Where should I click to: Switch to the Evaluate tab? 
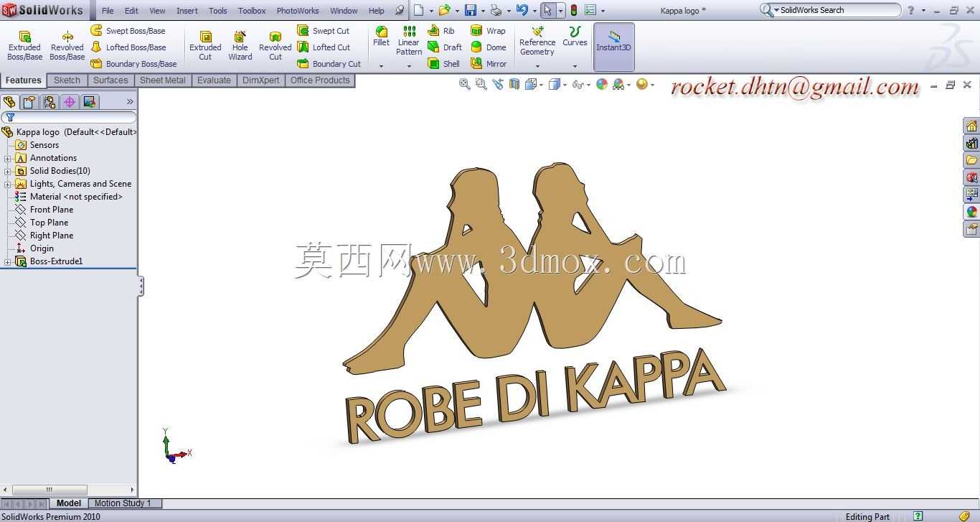pos(214,80)
